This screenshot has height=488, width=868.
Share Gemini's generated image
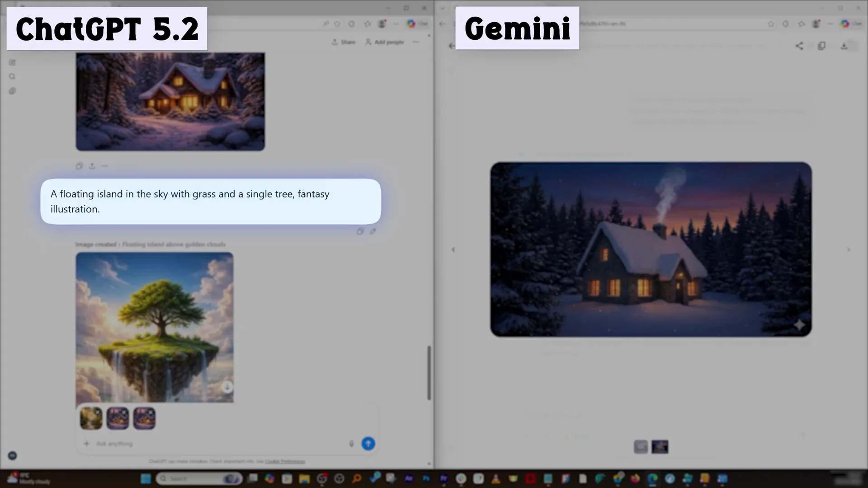point(799,46)
